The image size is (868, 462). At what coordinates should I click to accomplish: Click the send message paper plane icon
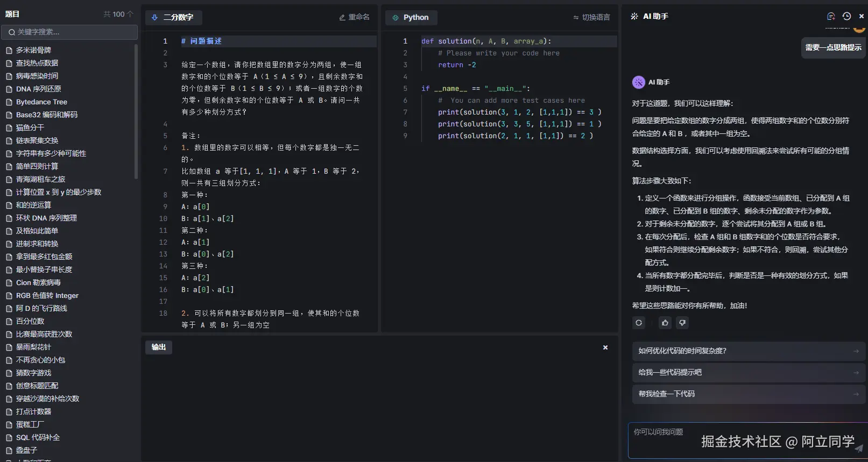point(858,448)
